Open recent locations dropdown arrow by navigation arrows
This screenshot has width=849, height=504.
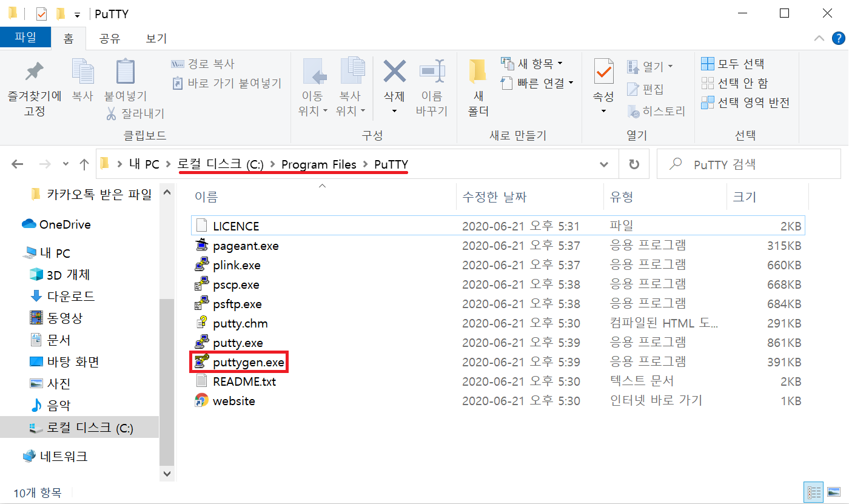[65, 164]
